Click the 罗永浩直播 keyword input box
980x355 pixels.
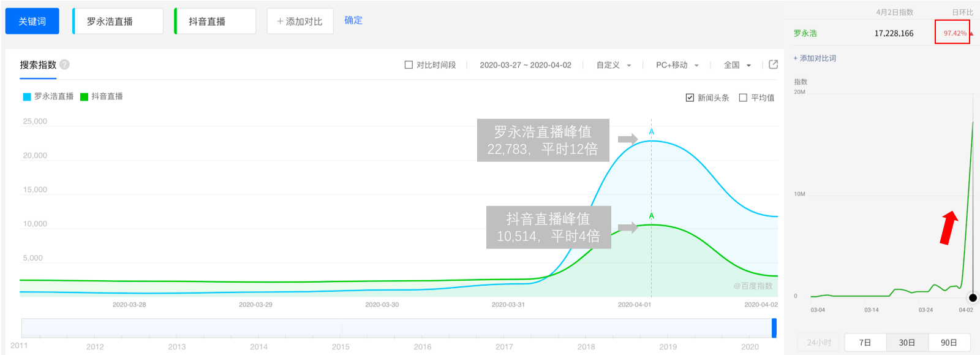118,21
